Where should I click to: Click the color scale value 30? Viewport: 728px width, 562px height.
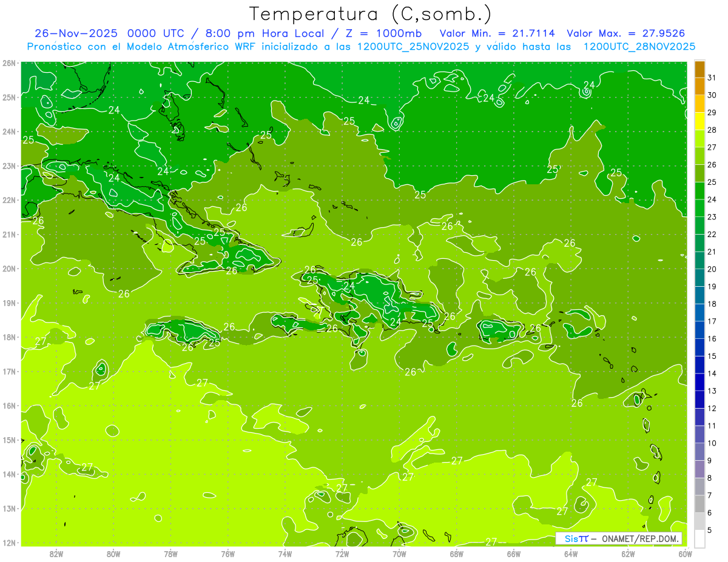(712, 95)
